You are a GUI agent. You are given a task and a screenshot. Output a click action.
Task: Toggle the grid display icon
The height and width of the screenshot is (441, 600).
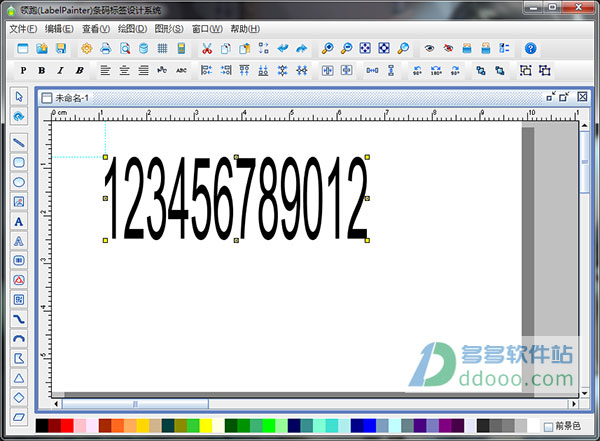pos(162,48)
